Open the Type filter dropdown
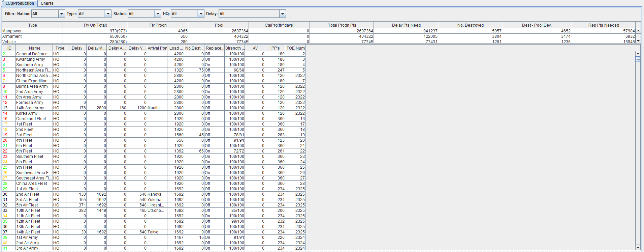 108,14
